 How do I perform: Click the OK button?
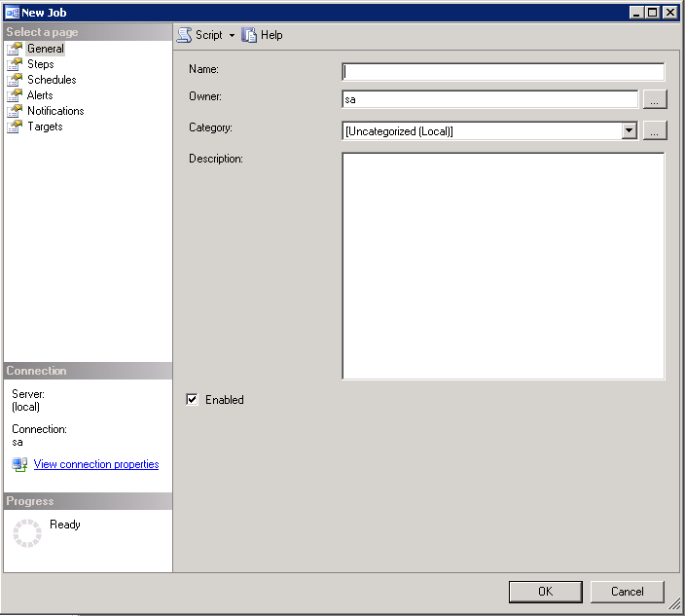(x=545, y=592)
